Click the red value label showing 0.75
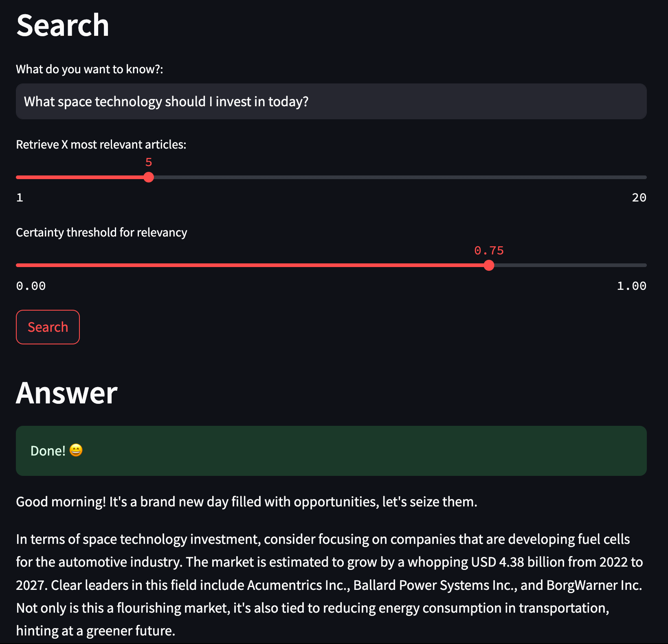This screenshot has height=644, width=668. point(489,251)
